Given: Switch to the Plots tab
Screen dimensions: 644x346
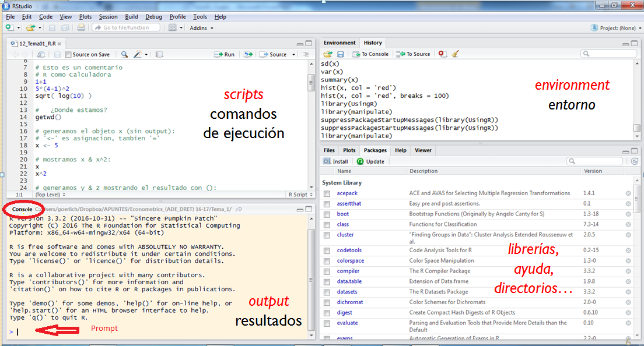Looking at the screenshot, I should click(x=349, y=150).
